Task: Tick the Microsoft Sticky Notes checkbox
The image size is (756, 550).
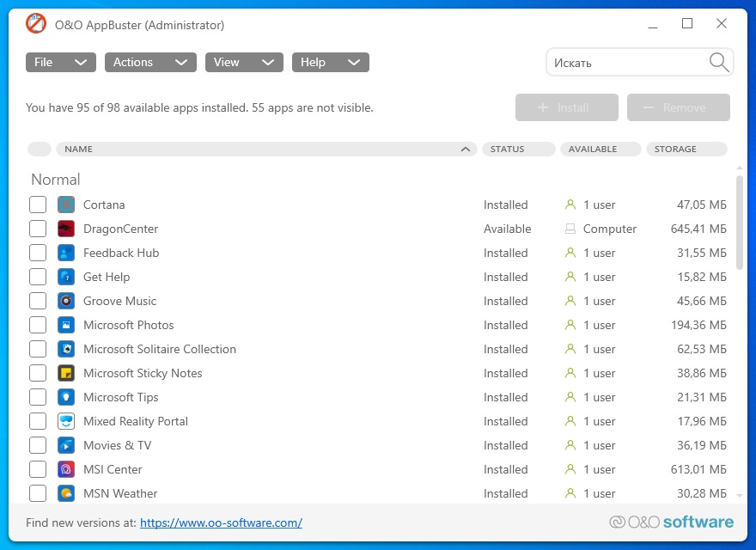Action: [x=38, y=373]
